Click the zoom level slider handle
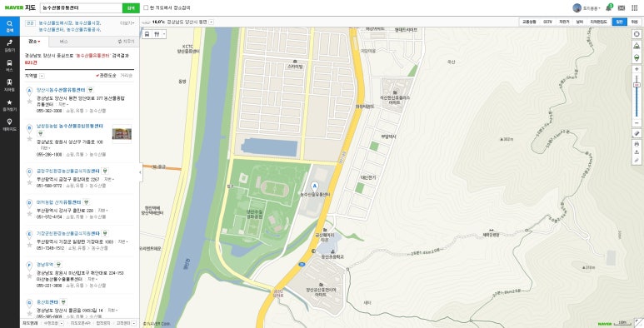This screenshot has height=328, width=644. pos(637,85)
